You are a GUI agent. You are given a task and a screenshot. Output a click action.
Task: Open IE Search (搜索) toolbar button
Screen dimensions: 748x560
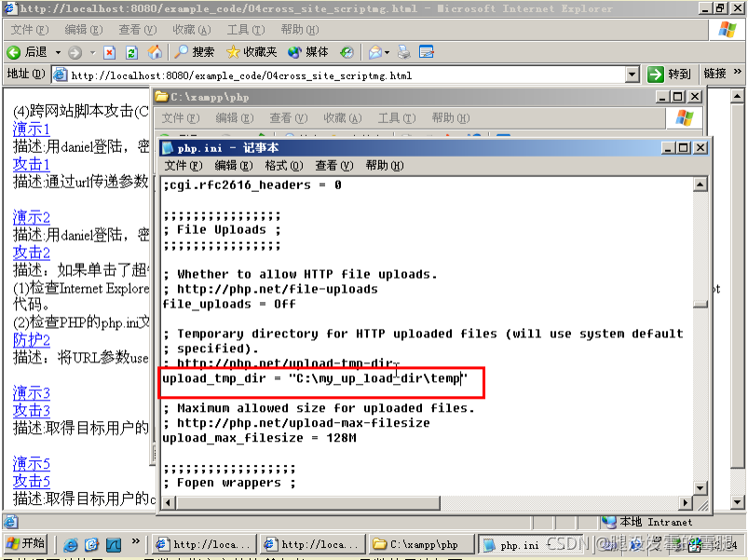tap(195, 52)
